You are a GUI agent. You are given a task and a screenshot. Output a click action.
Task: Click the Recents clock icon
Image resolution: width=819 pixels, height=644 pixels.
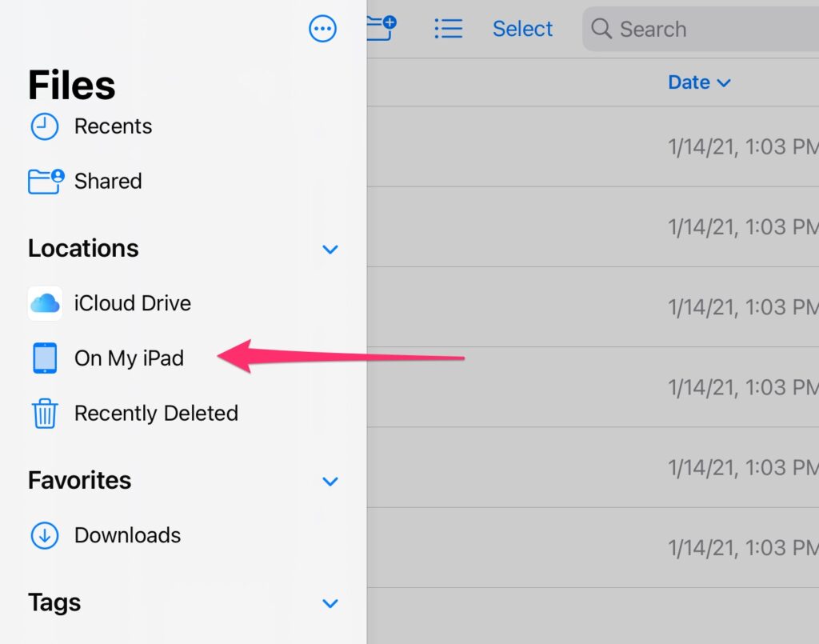pos(45,126)
